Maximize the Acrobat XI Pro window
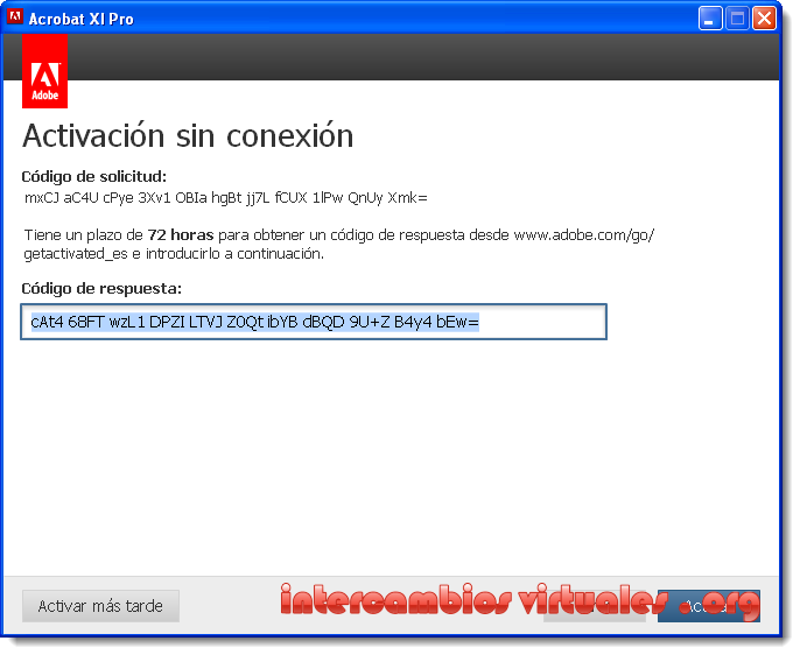Viewport: 800px width, 655px height. [737, 19]
